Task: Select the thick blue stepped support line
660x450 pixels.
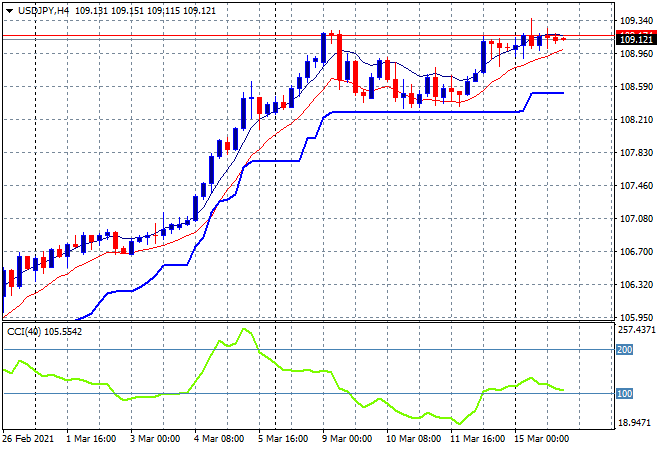Action: click(x=425, y=112)
